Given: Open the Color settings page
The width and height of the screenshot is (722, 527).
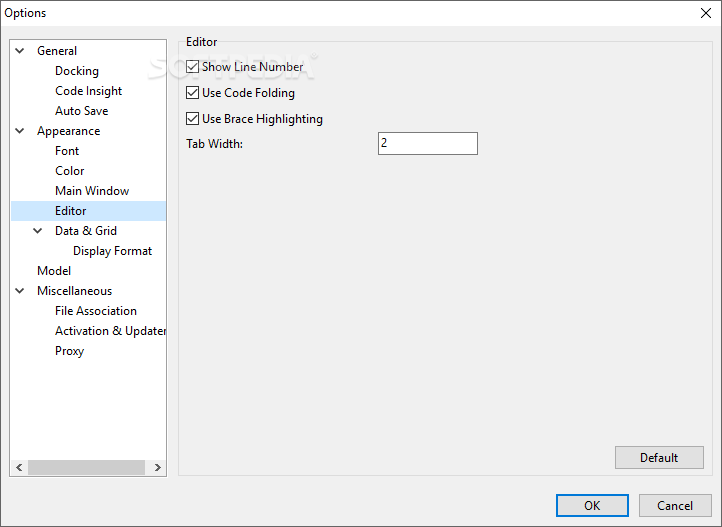Looking at the screenshot, I should 70,171.
